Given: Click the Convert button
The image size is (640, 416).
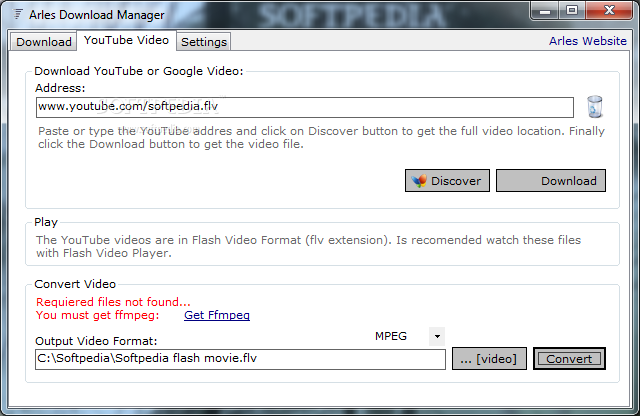Looking at the screenshot, I should [x=569, y=358].
